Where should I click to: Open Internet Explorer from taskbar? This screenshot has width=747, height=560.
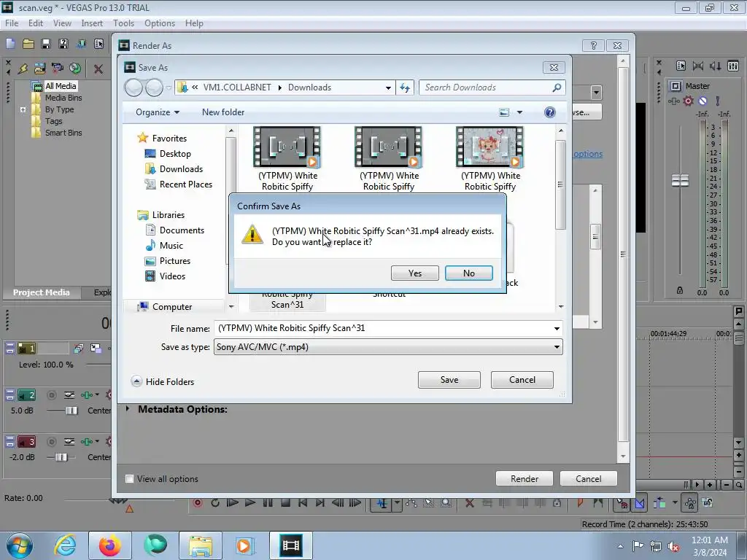tap(65, 545)
